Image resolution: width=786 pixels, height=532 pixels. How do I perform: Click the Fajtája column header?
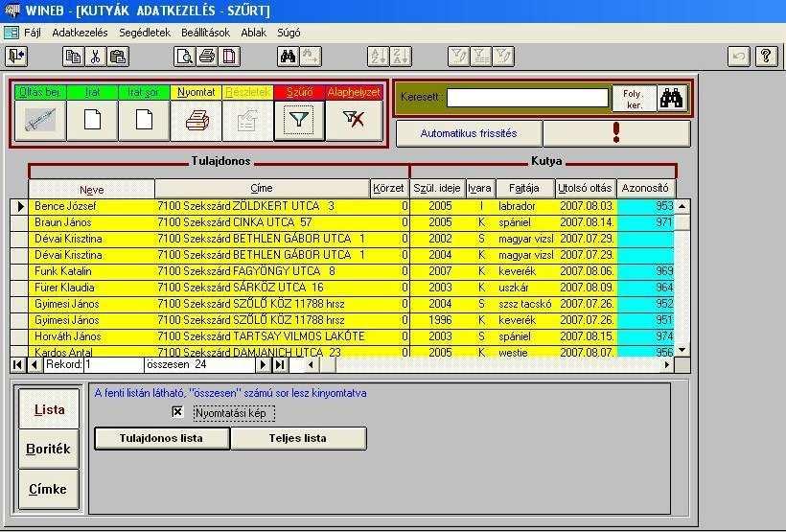point(525,189)
